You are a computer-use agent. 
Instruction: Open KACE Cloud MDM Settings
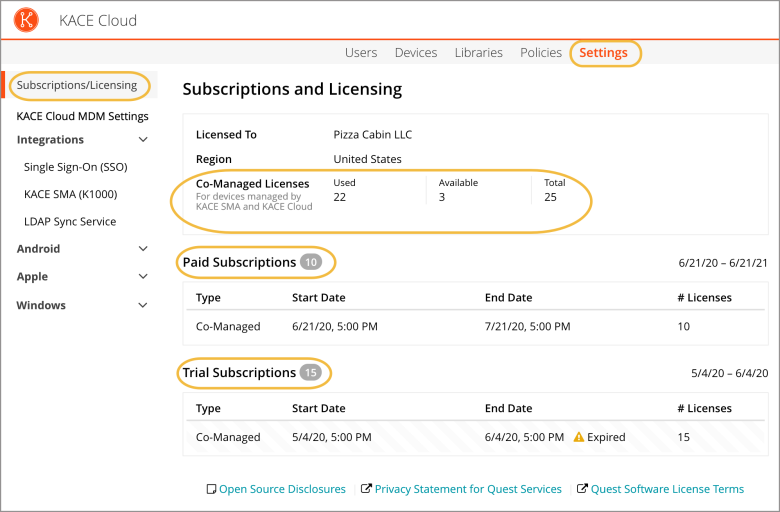click(x=82, y=116)
